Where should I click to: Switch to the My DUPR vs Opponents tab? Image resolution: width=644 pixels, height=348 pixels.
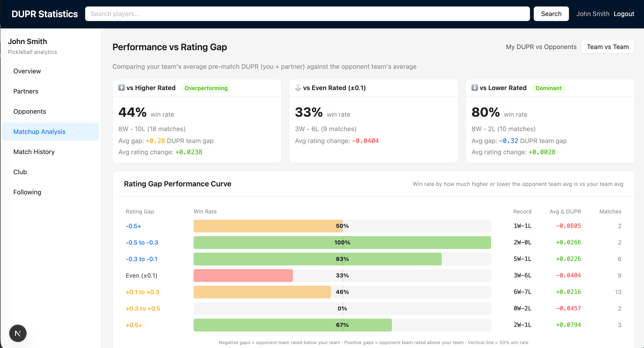click(541, 47)
